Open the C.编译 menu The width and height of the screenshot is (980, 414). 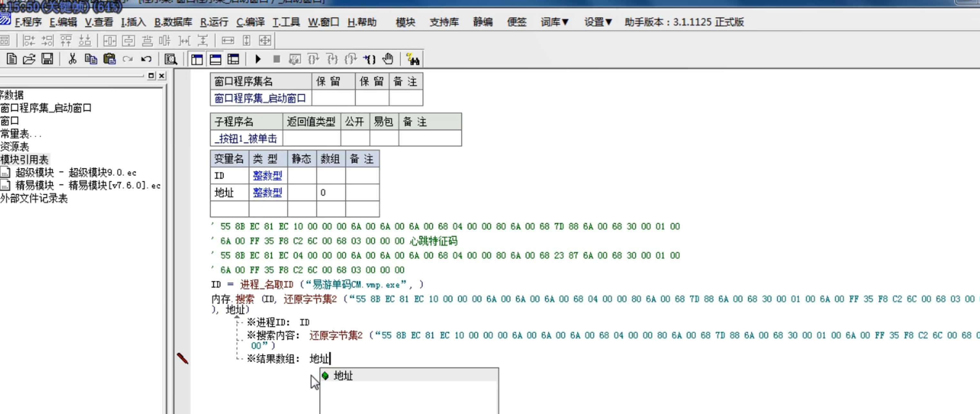(x=250, y=22)
